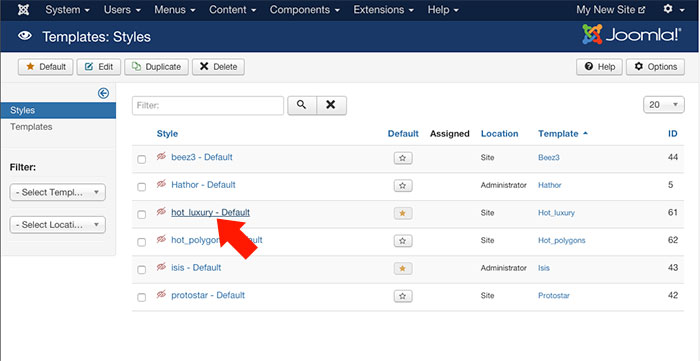This screenshot has width=700, height=361.
Task: Click the default star for protostar - Default
Action: (403, 296)
